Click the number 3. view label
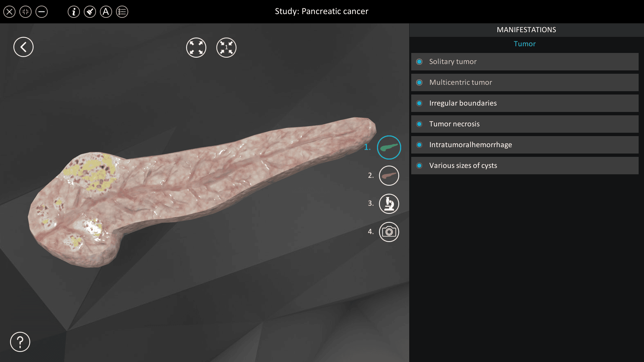The height and width of the screenshot is (362, 644). (x=371, y=203)
